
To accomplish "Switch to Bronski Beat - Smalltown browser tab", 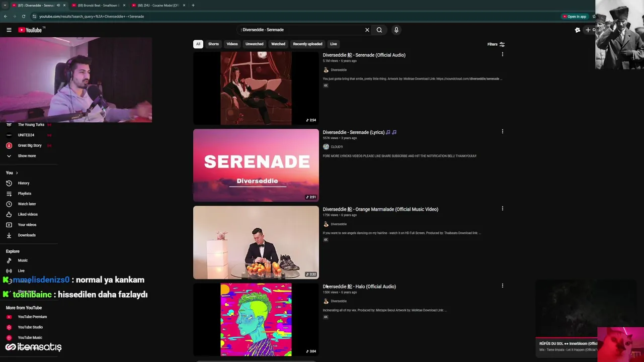I will tap(98, 6).
